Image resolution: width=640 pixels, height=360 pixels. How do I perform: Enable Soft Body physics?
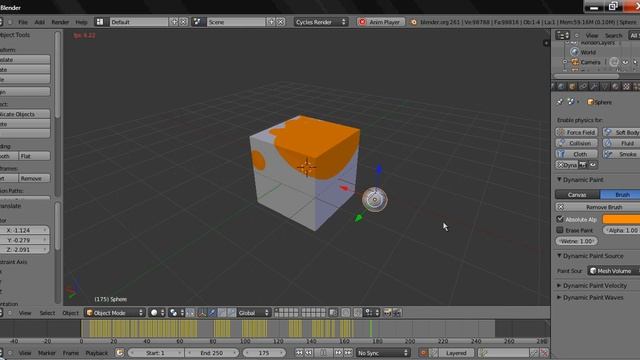pyautogui.click(x=621, y=132)
